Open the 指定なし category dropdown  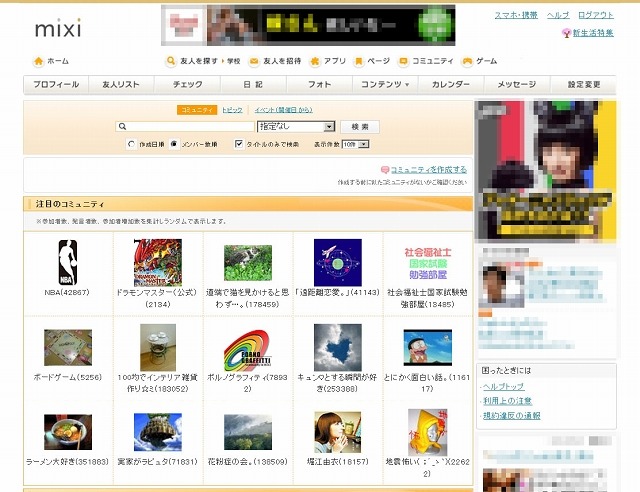pyautogui.click(x=296, y=127)
